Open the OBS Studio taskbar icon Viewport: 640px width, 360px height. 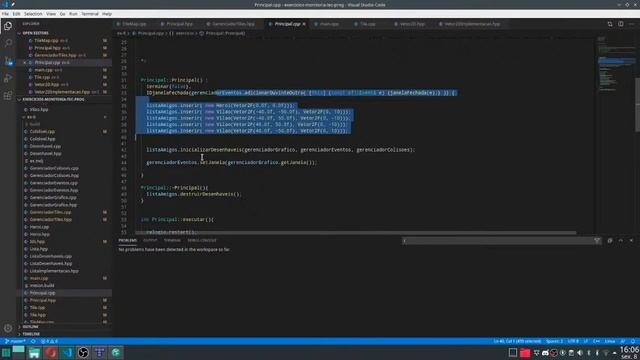point(83,353)
